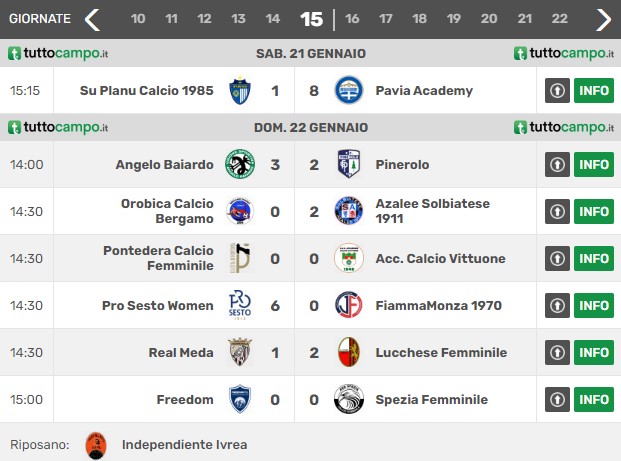Open INFO for Angelo Baiardo vs Pinerolo
The width and height of the screenshot is (621, 461).
pos(594,164)
